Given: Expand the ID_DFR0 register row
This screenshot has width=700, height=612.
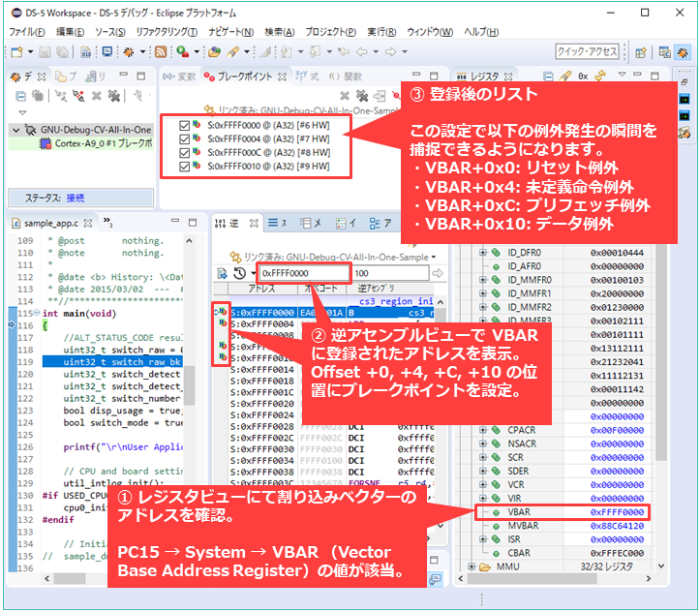Looking at the screenshot, I should point(482,253).
